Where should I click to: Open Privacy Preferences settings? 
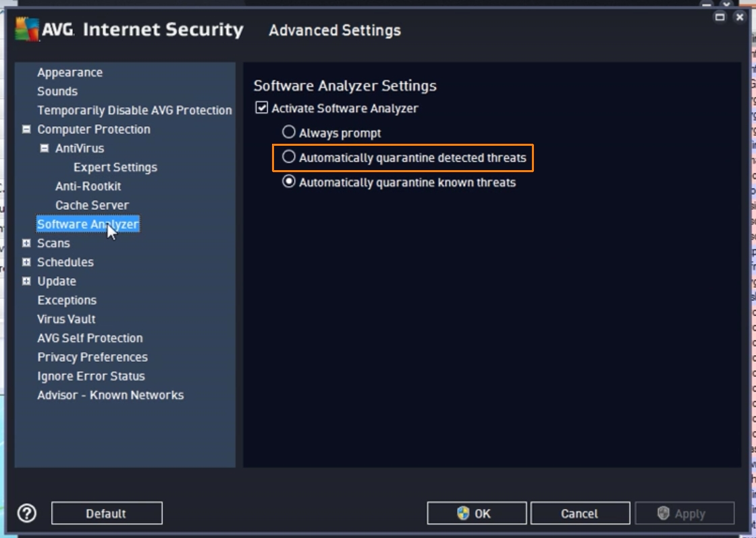[92, 357]
